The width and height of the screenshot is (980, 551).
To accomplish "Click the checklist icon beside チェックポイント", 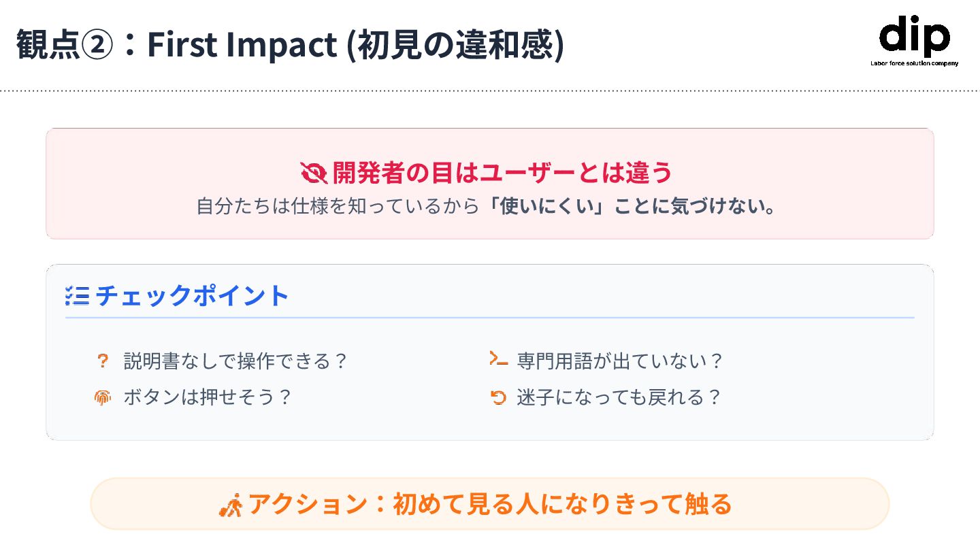I will coord(77,296).
